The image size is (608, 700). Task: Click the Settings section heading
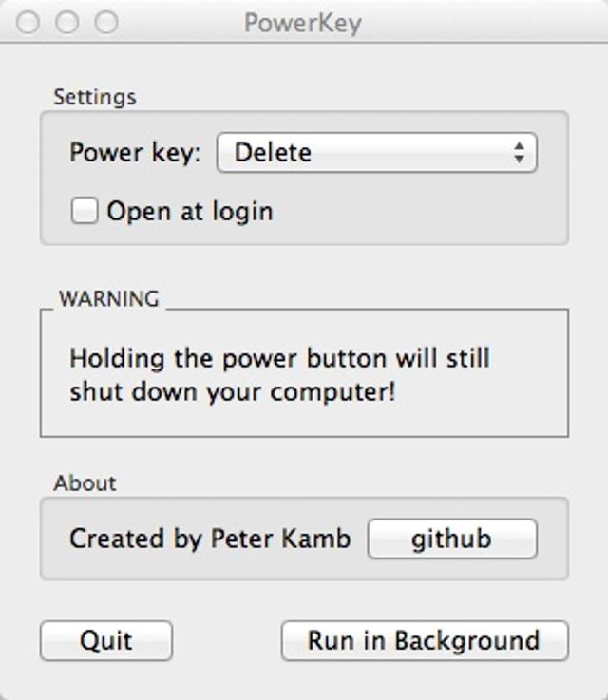(94, 97)
